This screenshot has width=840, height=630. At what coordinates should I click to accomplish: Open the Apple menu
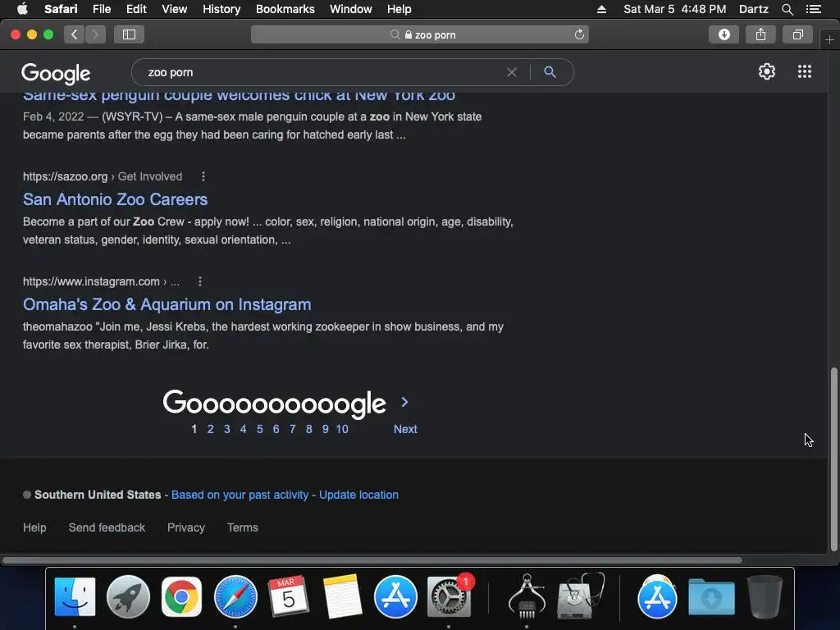pyautogui.click(x=22, y=9)
